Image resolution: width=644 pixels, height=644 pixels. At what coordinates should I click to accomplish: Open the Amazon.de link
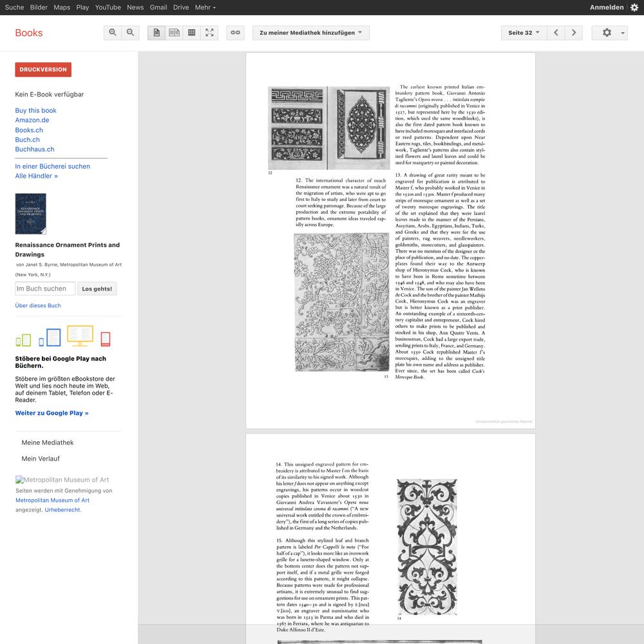point(32,120)
